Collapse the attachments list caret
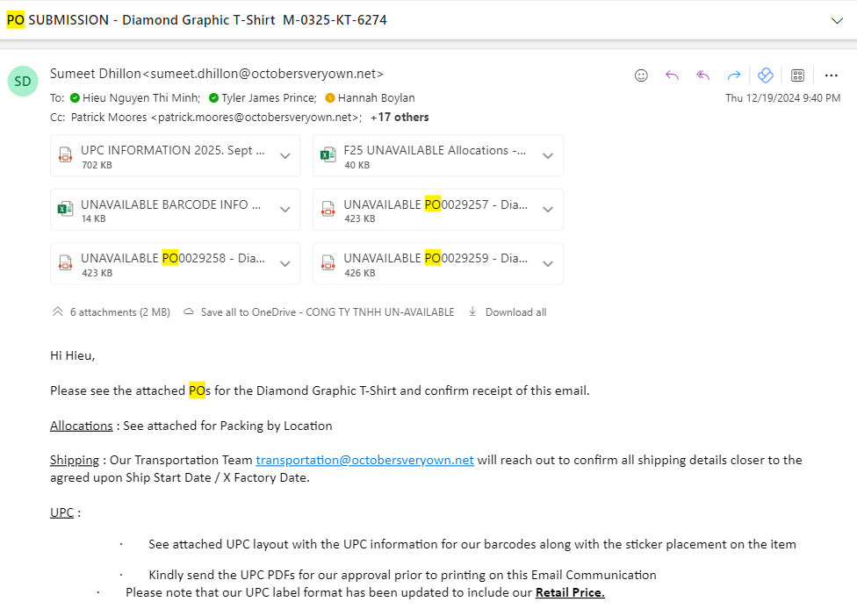The width and height of the screenshot is (857, 616). coord(57,312)
